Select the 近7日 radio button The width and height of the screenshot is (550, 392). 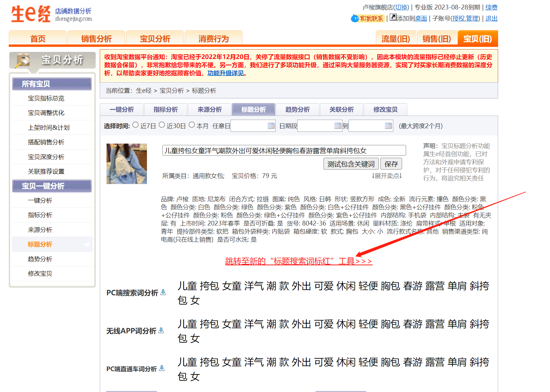(135, 125)
